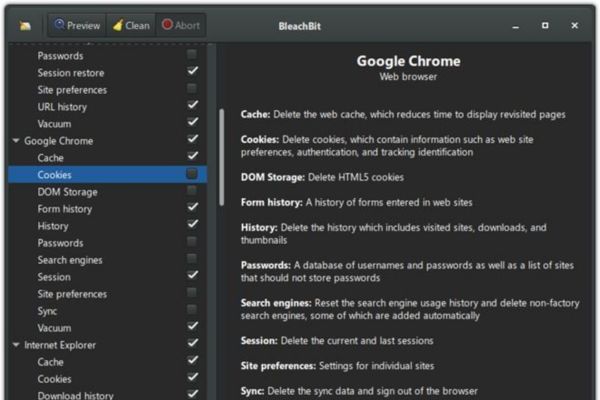Click the BleachBit application icon in title bar
Viewport: 600px width, 400px height.
click(25, 26)
